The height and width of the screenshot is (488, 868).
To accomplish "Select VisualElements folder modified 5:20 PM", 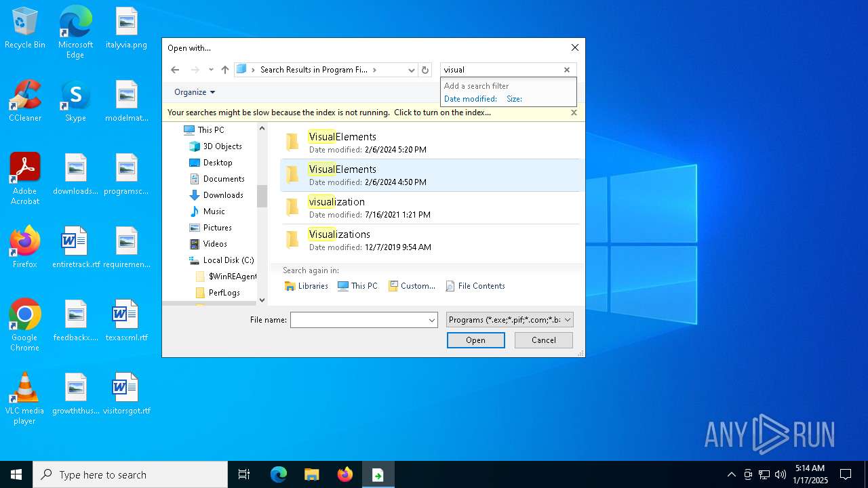I will 430,142.
